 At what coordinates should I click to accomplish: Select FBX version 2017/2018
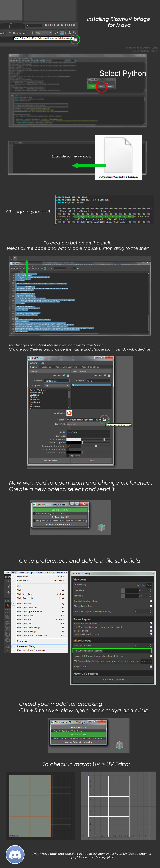tap(147, 661)
